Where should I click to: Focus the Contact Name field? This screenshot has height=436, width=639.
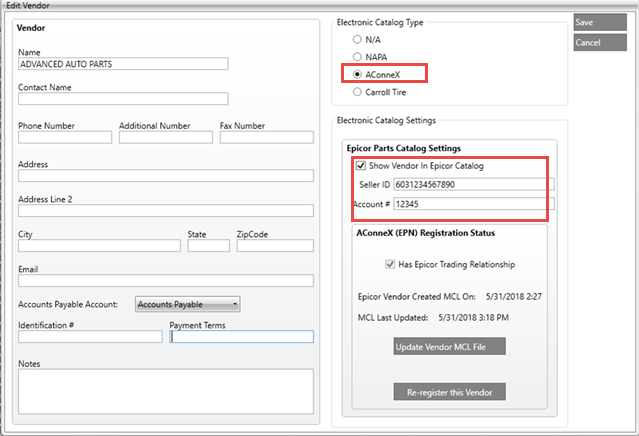tap(123, 99)
